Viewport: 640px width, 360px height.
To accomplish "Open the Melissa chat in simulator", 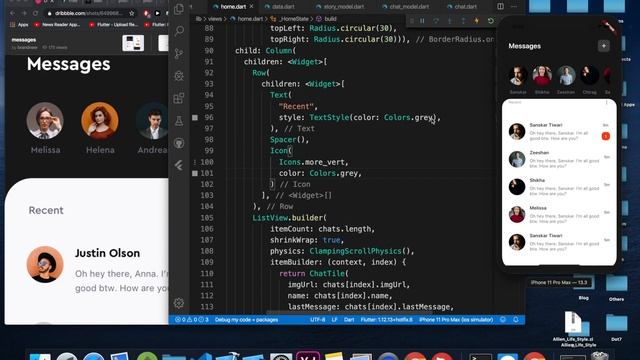I will click(x=559, y=214).
